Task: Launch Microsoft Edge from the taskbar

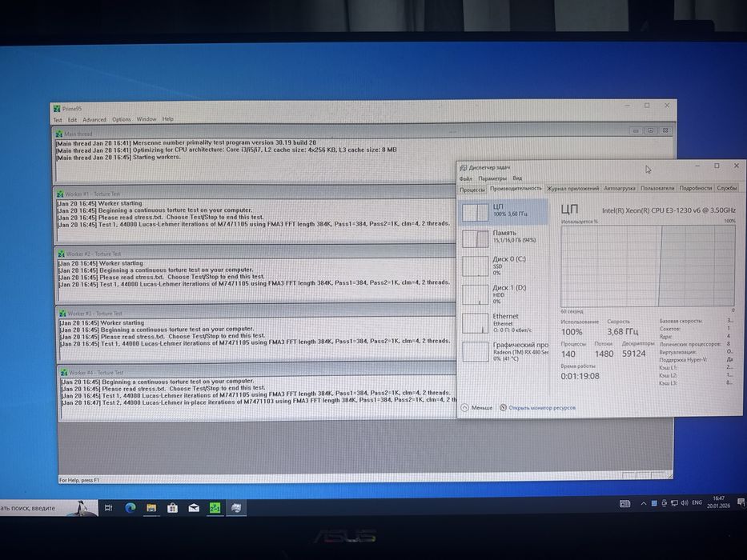Action: point(130,508)
